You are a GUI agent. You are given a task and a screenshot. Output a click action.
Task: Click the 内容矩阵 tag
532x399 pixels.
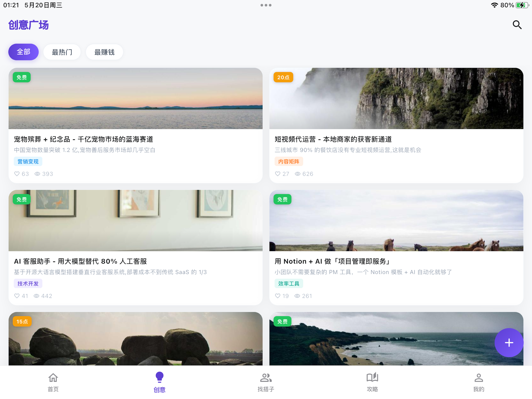point(289,162)
